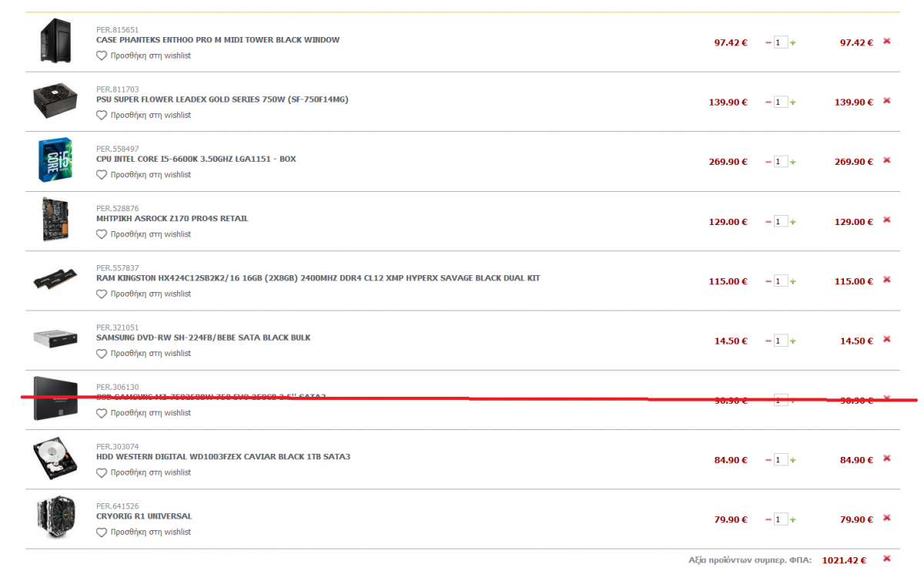Click the quantity field for the Samsung DVD-RW

(x=781, y=341)
